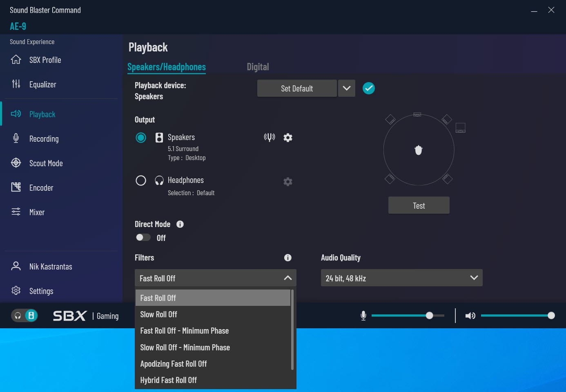Click the Settings gear icon in sidebar

[x=16, y=291]
